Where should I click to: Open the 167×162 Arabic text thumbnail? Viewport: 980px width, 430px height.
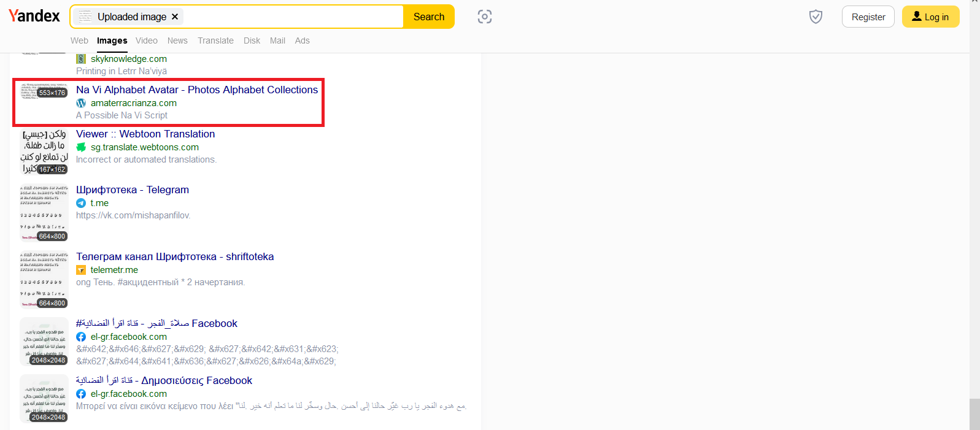(44, 151)
